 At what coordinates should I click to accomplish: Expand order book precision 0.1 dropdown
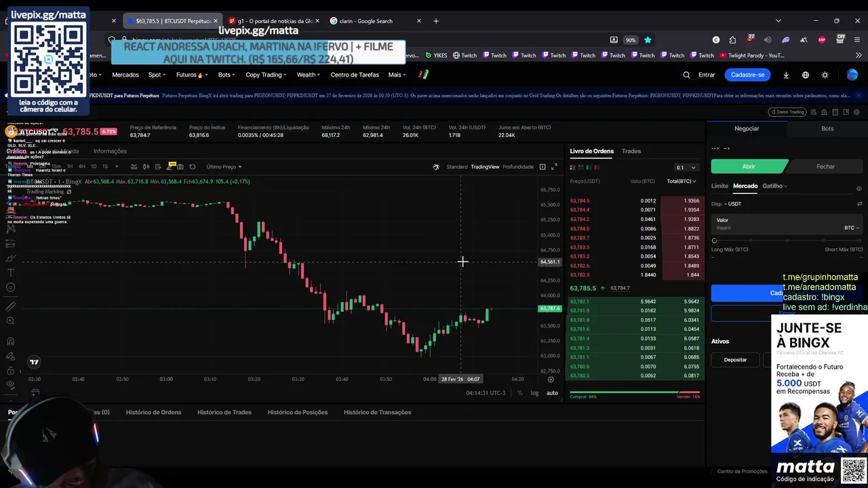click(x=686, y=167)
